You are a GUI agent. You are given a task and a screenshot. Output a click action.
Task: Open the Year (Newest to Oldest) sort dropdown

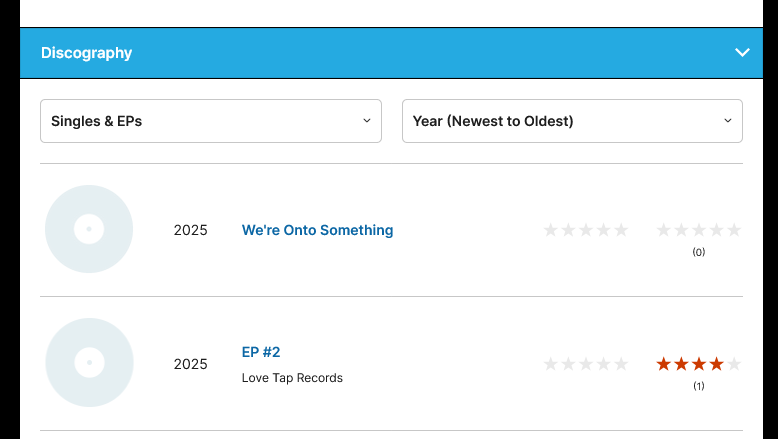572,121
